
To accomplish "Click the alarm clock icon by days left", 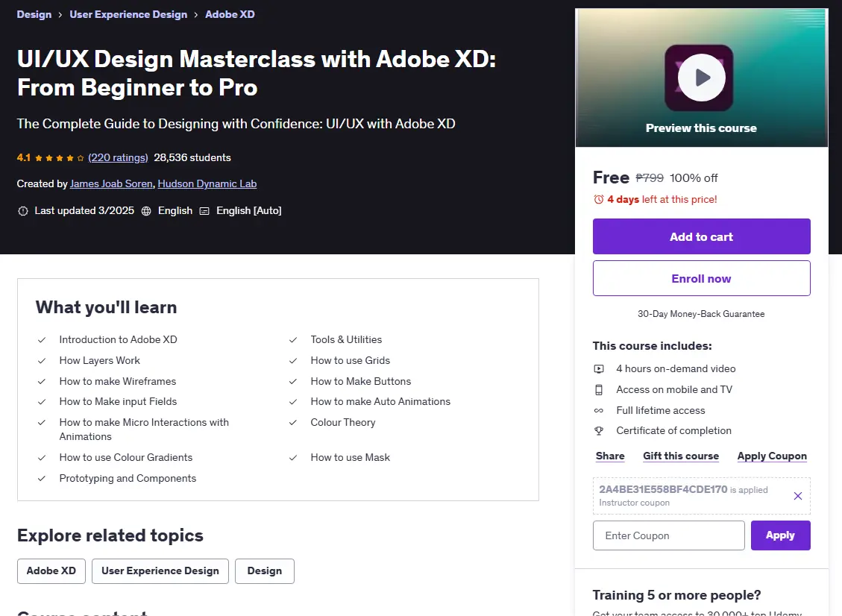I will (599, 199).
